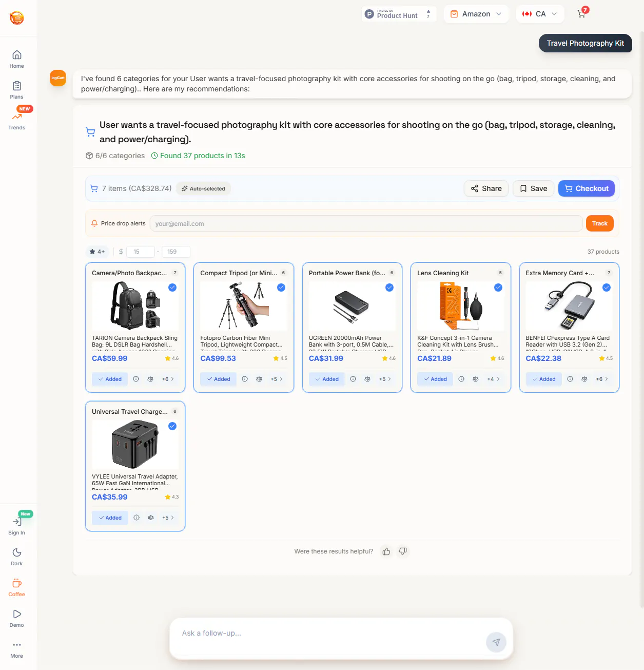Open the Amazon store dropdown

476,14
